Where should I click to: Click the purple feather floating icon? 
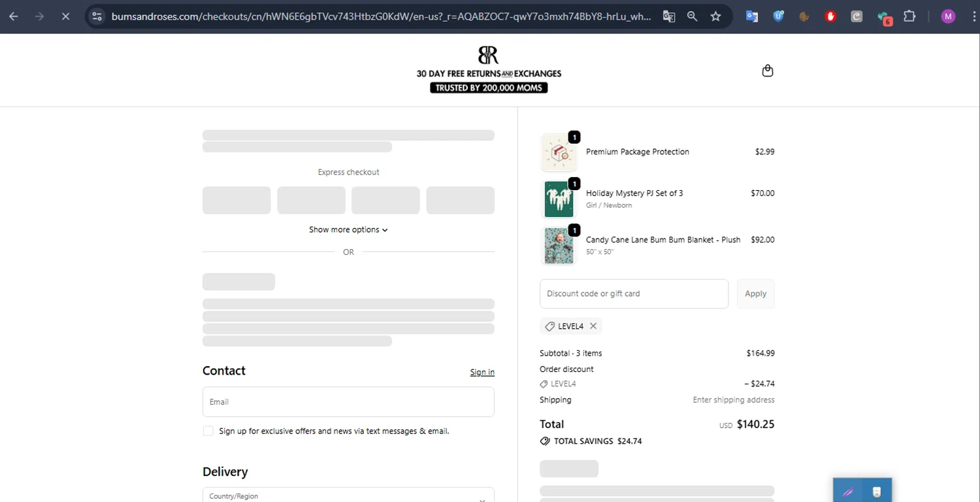848,492
